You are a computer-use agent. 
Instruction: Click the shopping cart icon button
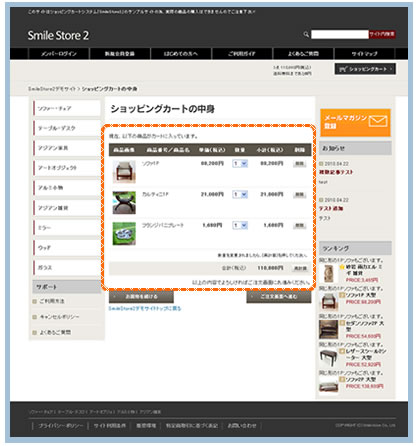coord(365,69)
